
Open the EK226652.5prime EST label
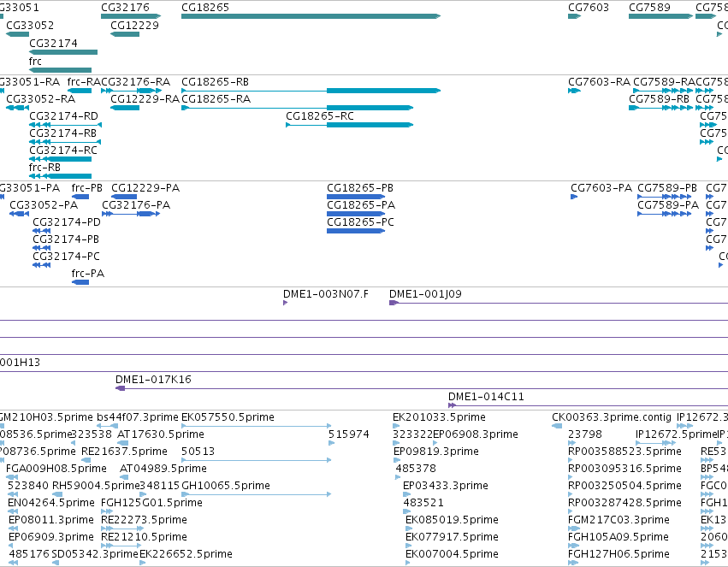coord(186,554)
